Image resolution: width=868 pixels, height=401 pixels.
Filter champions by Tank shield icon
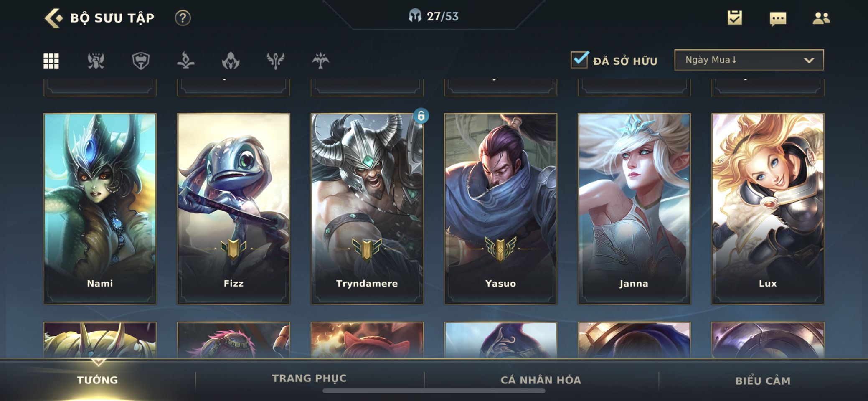[x=141, y=61]
